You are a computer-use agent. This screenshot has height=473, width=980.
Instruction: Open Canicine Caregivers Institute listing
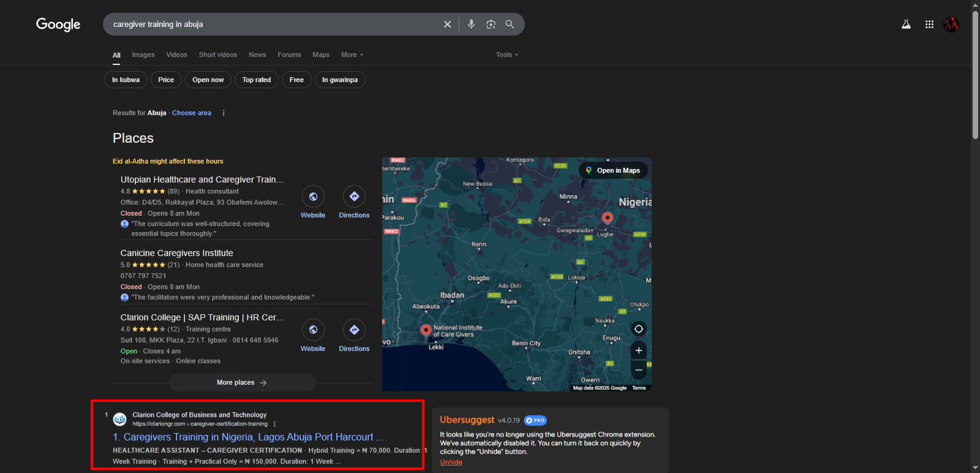[176, 253]
